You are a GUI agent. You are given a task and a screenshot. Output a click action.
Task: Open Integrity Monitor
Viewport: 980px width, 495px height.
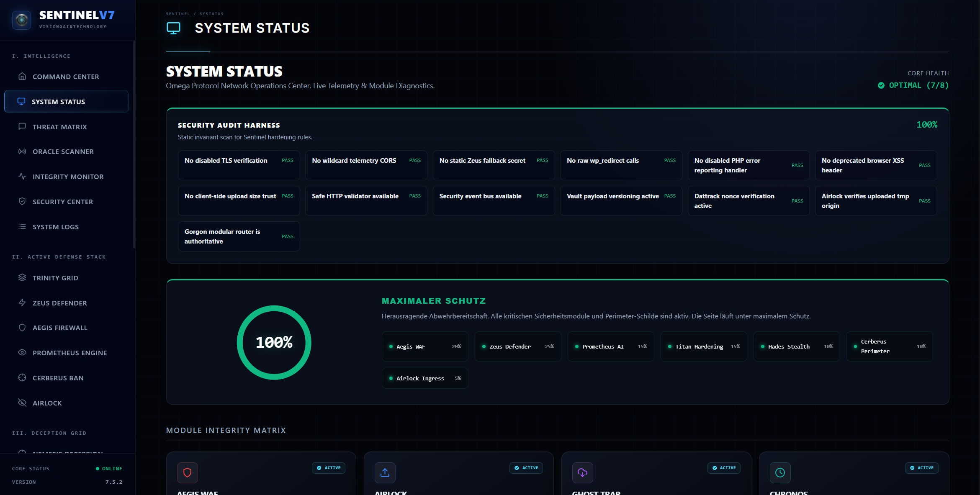point(66,177)
